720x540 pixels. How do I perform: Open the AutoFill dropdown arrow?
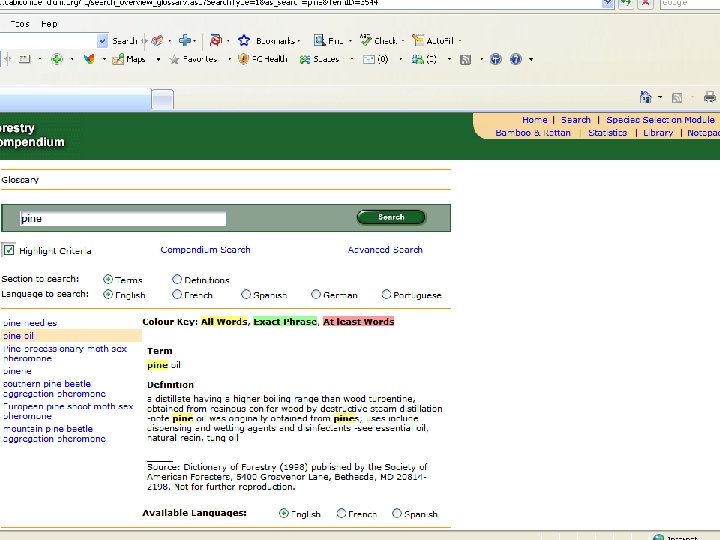tap(460, 41)
